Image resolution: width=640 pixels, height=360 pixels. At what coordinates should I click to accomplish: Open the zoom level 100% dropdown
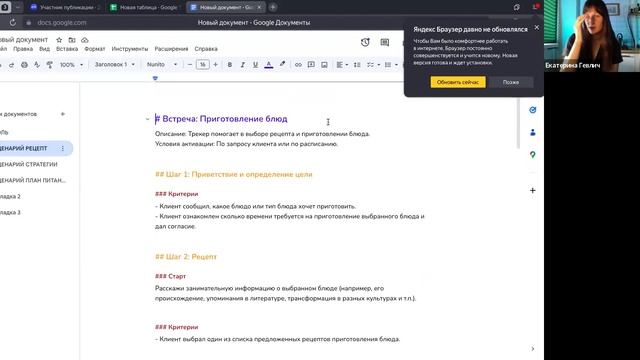[71, 64]
